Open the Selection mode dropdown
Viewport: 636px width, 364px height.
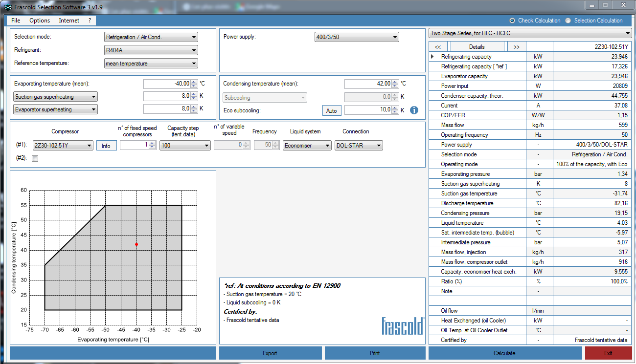pos(151,37)
